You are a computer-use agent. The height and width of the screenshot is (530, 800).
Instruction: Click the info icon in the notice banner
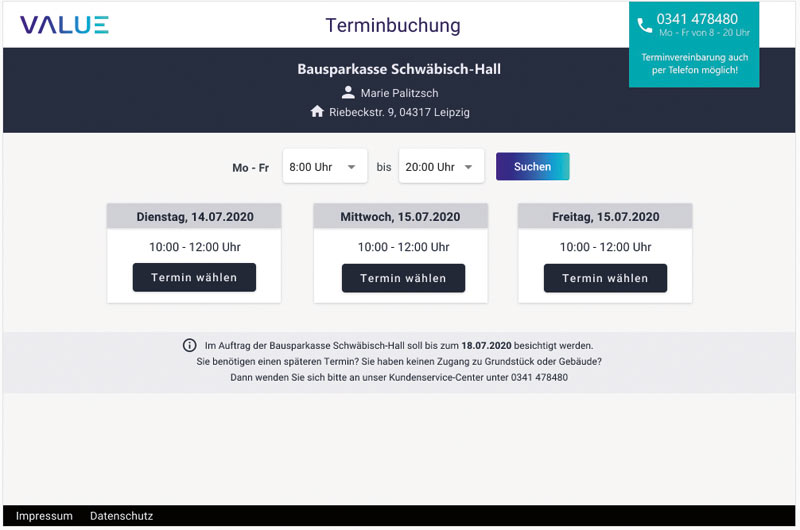[189, 345]
